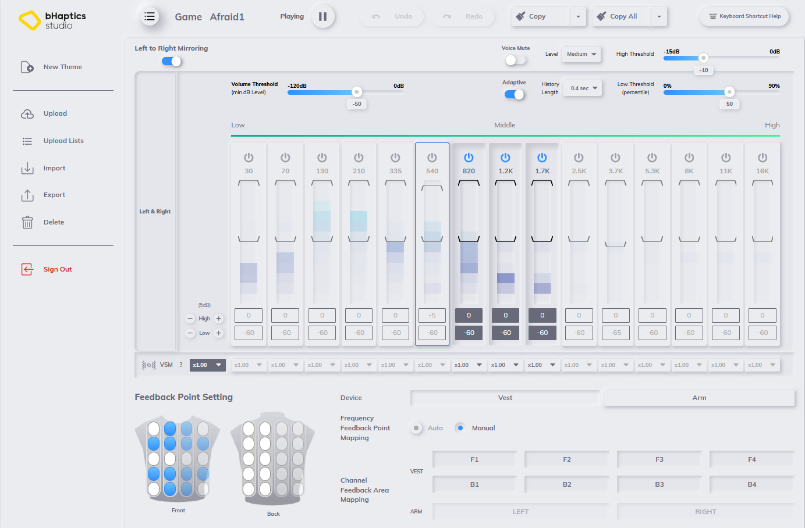Select the Auto mapping radio button
The width and height of the screenshot is (805, 528).
tap(417, 428)
